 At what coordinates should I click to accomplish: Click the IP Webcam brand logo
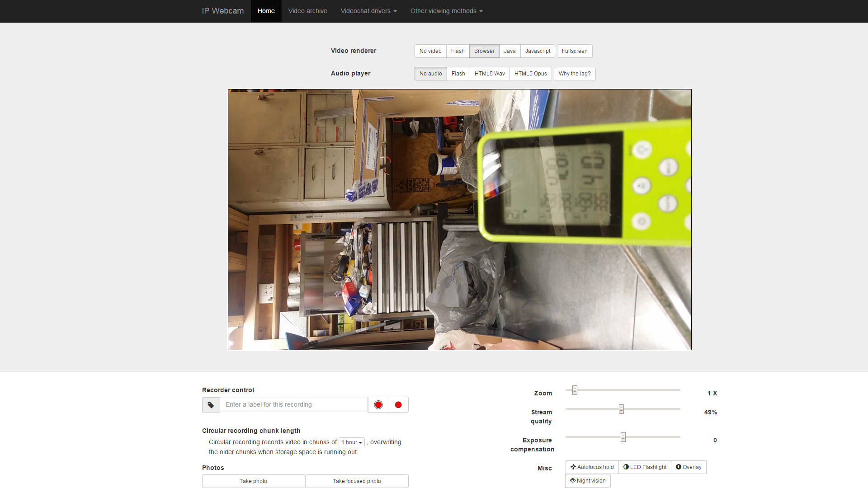(222, 11)
